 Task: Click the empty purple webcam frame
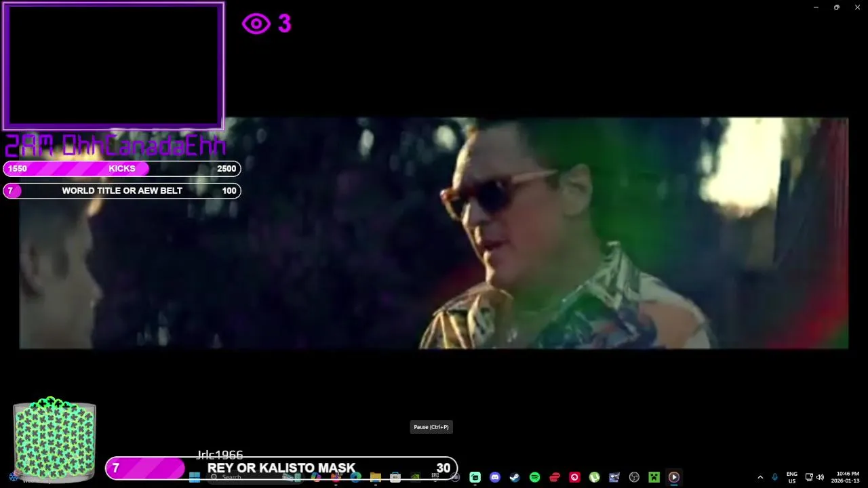113,66
